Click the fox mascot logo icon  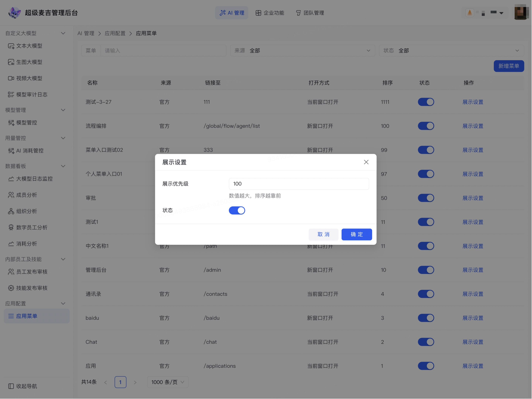(x=14, y=13)
